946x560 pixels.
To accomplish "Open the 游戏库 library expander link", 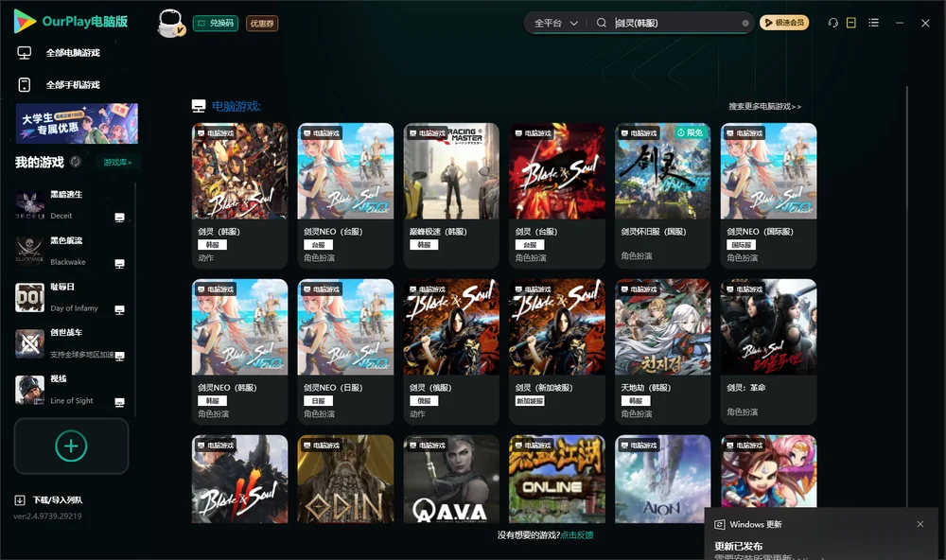I will tap(117, 163).
